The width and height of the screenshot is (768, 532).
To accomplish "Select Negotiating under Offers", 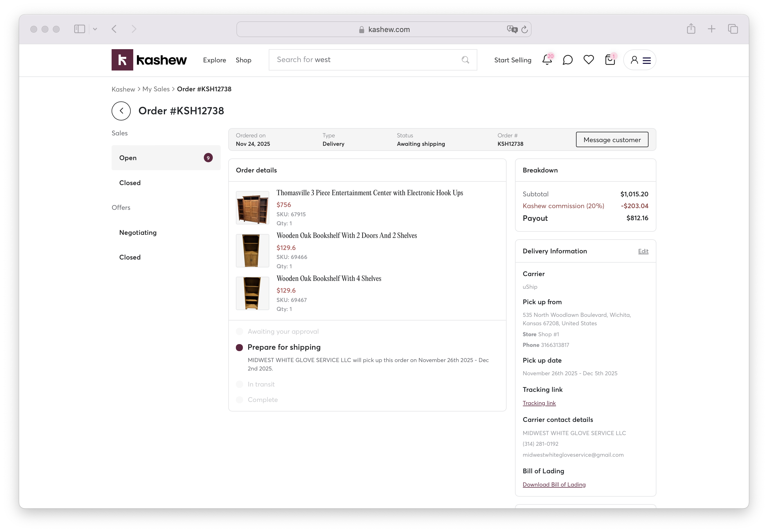I will click(x=138, y=232).
